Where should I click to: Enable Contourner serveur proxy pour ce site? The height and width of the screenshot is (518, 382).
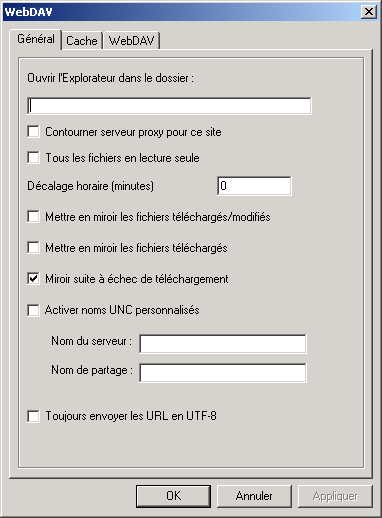33,132
